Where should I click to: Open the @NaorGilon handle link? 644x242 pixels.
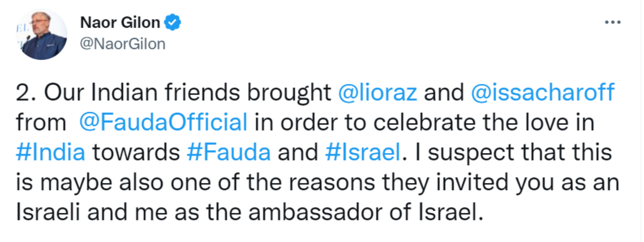[x=123, y=44]
